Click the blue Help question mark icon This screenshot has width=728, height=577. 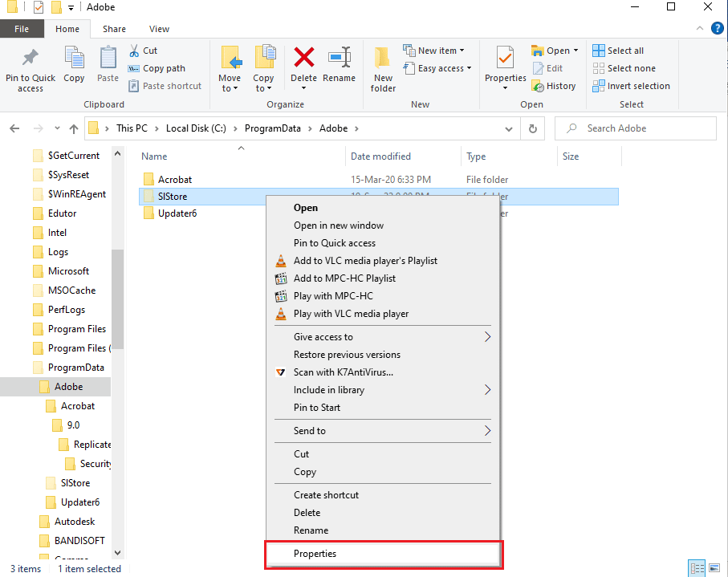coord(717,28)
